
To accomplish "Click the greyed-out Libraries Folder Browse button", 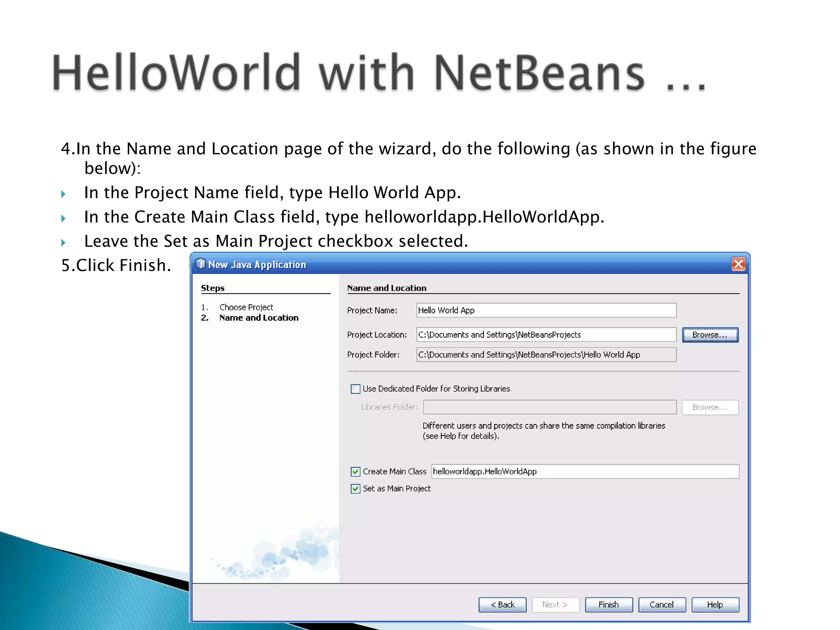I will [x=710, y=407].
